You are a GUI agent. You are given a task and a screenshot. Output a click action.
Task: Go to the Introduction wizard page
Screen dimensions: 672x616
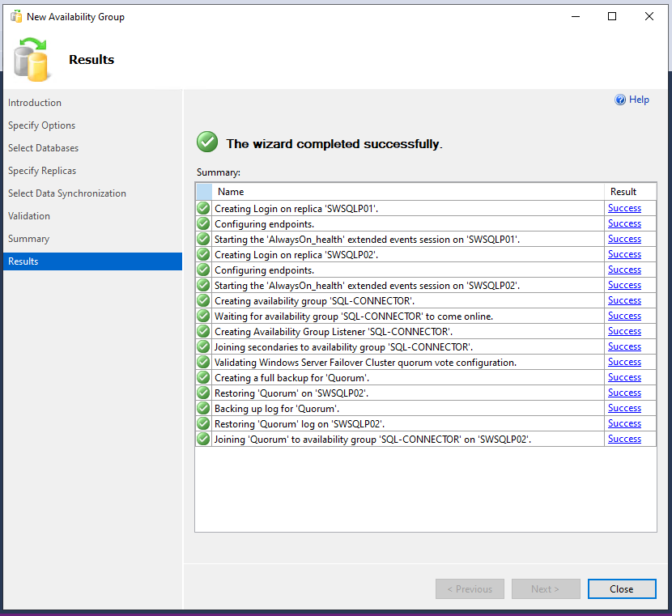pos(35,103)
